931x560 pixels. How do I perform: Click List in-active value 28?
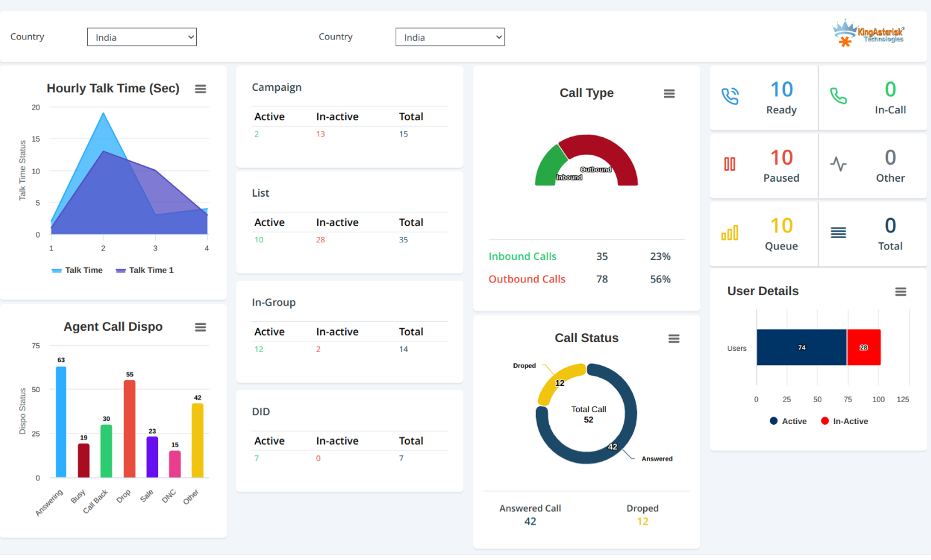pyautogui.click(x=320, y=240)
